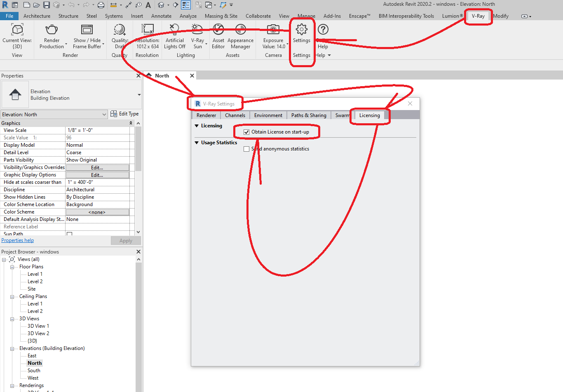Activate the Text tool letter A icon
The height and width of the screenshot is (392, 563).
[x=148, y=5]
